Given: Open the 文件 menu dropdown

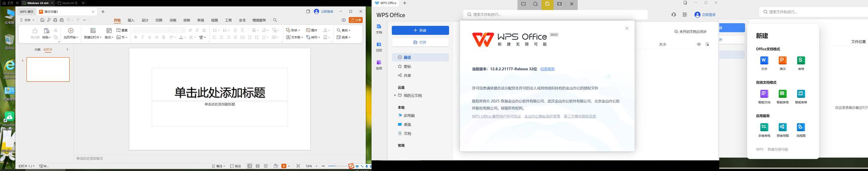Looking at the screenshot, I should point(27,20).
